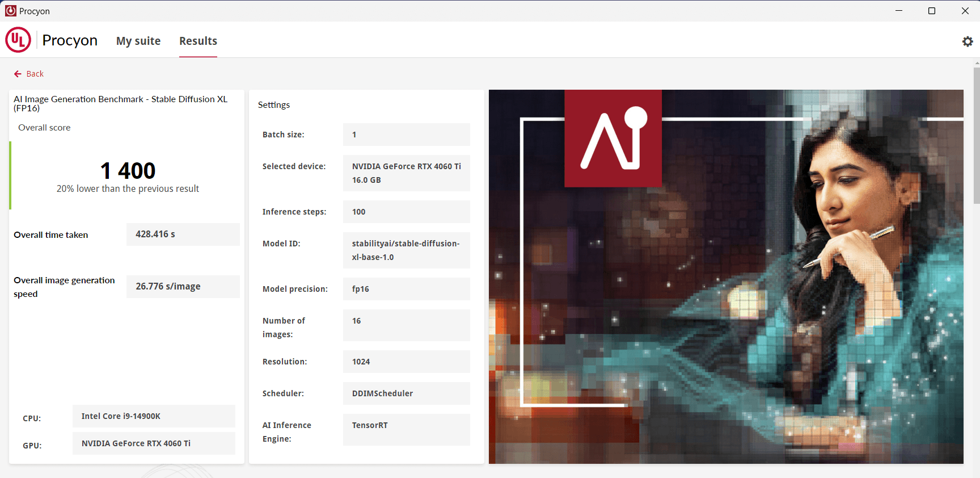Click the 26.776 s/image speed value
Image resolution: width=980 pixels, height=478 pixels.
click(x=183, y=287)
